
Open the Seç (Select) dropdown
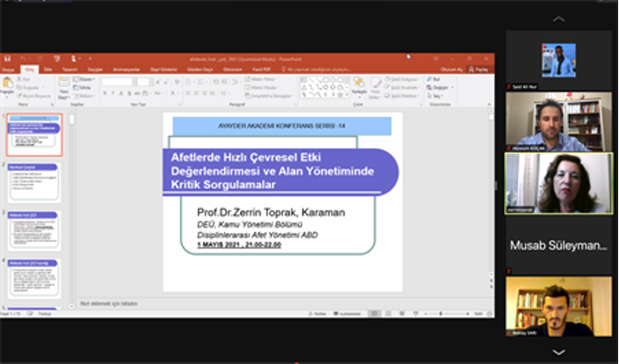(x=434, y=96)
